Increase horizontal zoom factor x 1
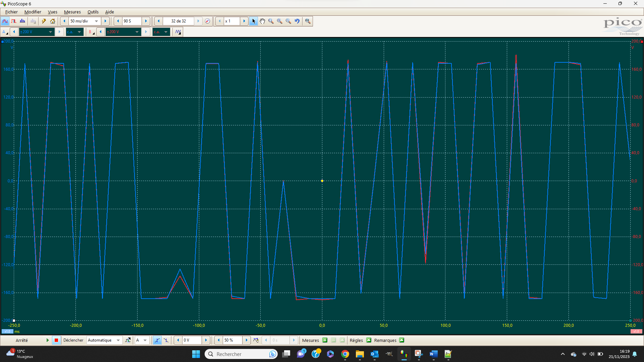This screenshot has height=362, width=644. tap(244, 21)
